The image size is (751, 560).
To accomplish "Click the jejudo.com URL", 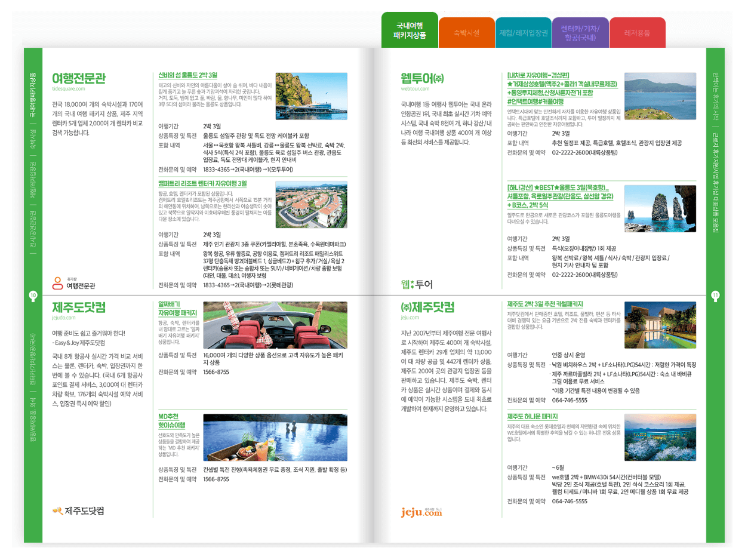I will (64, 319).
